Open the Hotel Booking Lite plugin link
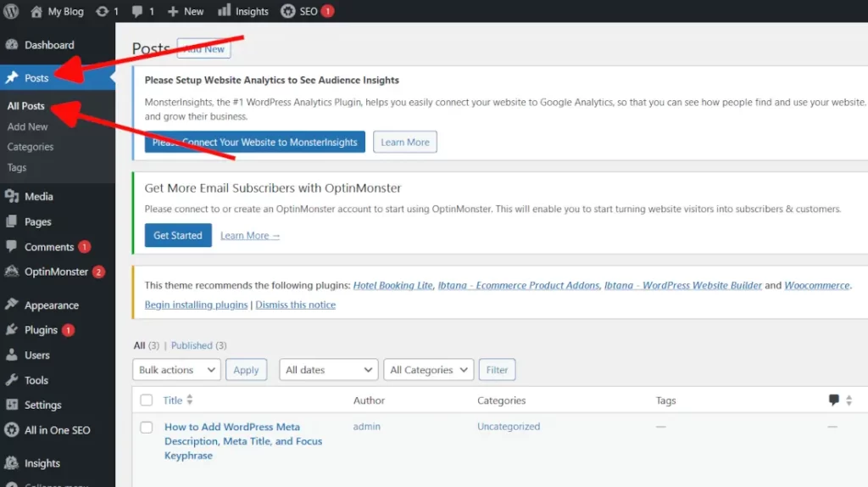Viewport: 868px width, 487px height. point(392,285)
